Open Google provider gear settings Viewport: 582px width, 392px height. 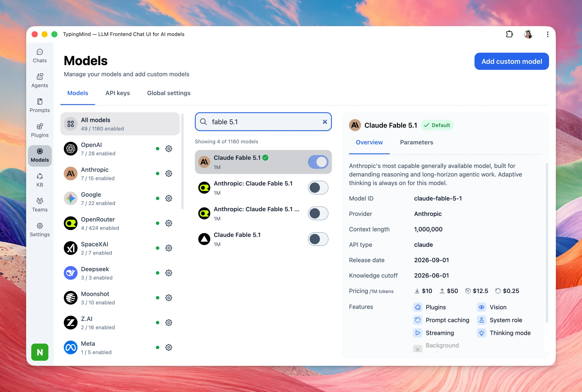point(169,198)
